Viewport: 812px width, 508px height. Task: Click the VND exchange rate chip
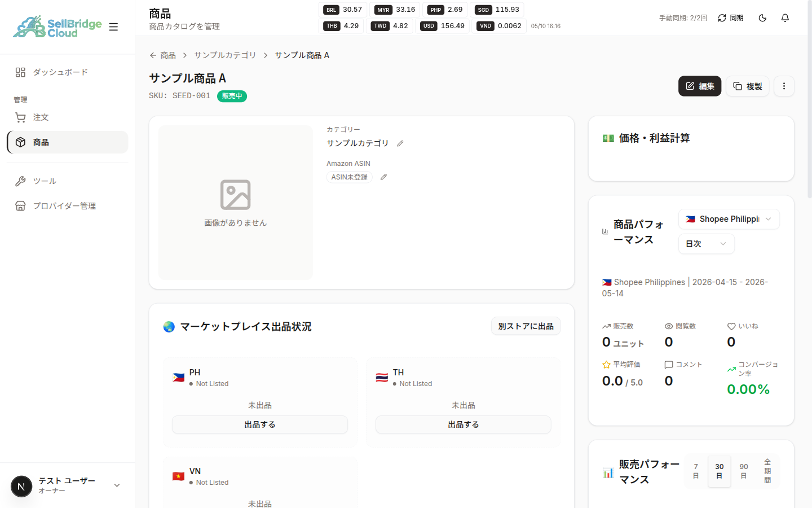[x=500, y=26]
